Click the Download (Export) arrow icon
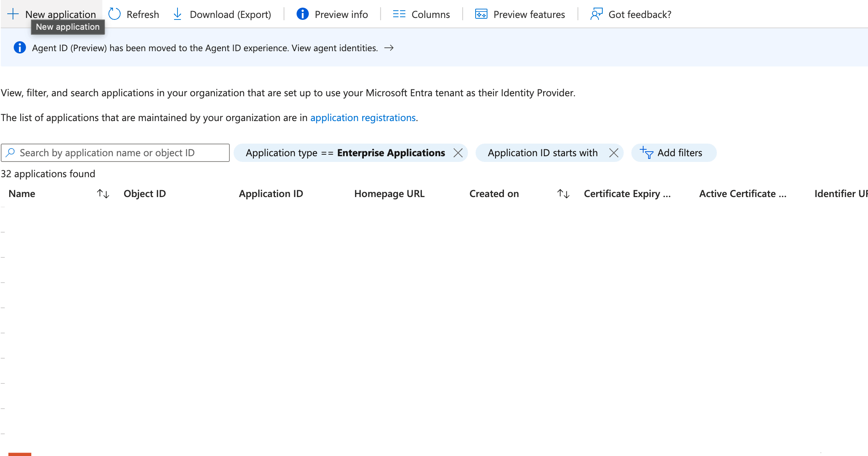The width and height of the screenshot is (868, 456). click(177, 14)
